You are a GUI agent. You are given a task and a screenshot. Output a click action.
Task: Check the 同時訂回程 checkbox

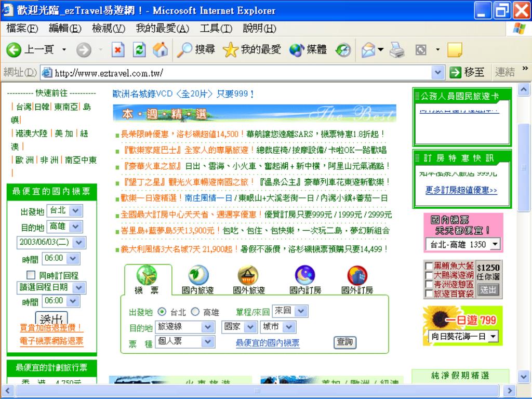point(31,274)
